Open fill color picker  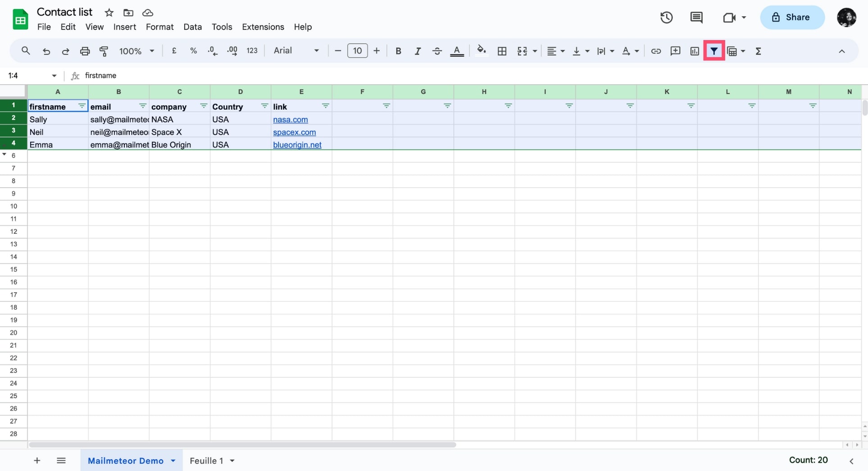[481, 50]
